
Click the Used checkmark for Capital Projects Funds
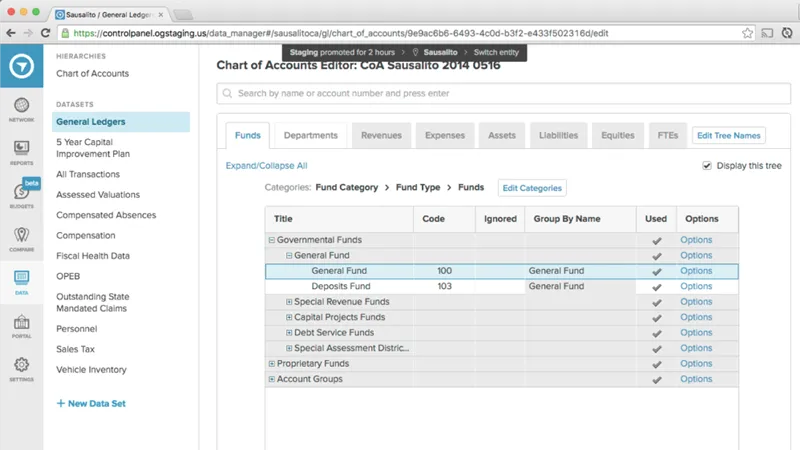click(657, 318)
